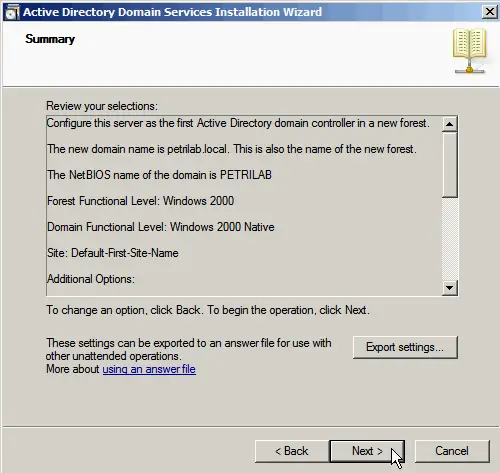The width and height of the screenshot is (500, 473).
Task: Go to previous step with Back
Action: (292, 451)
